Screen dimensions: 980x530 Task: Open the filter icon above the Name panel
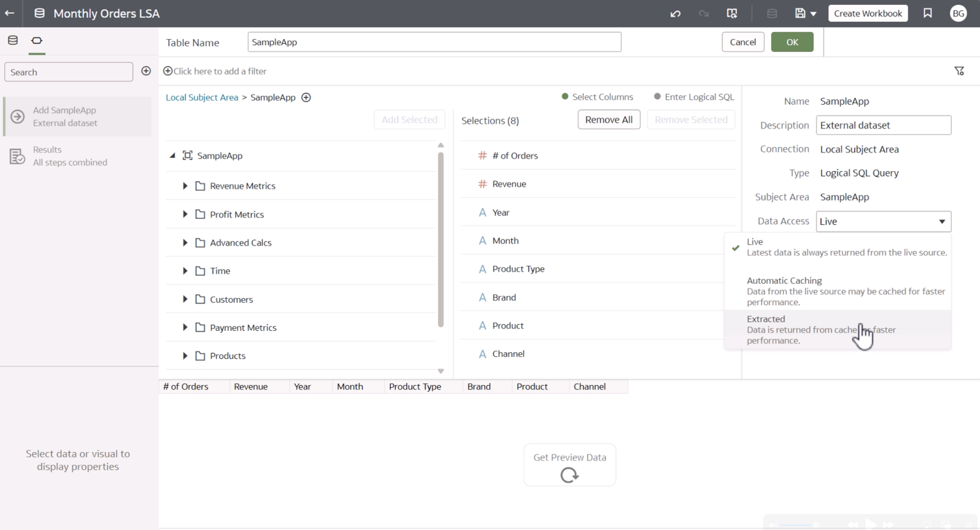(x=959, y=70)
